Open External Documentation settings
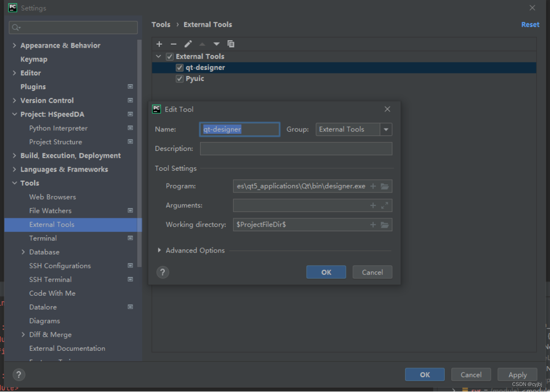Screen dimensions: 550x392 [67, 348]
